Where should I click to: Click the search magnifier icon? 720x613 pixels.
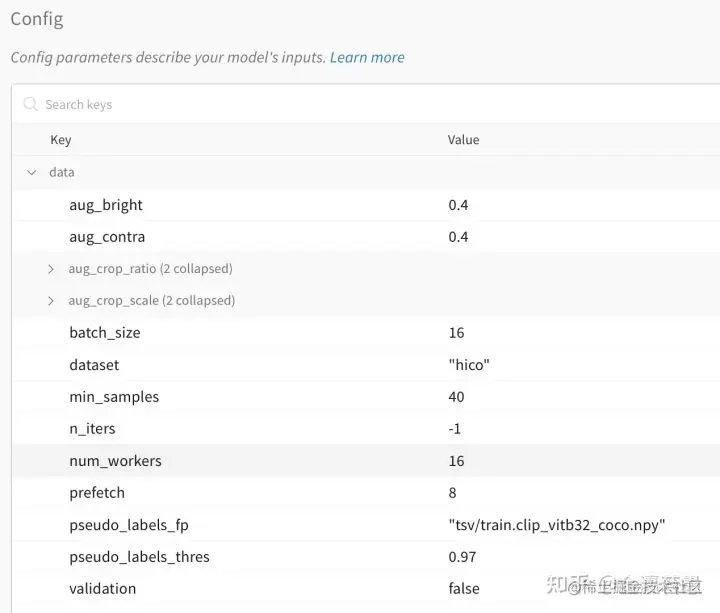point(30,104)
